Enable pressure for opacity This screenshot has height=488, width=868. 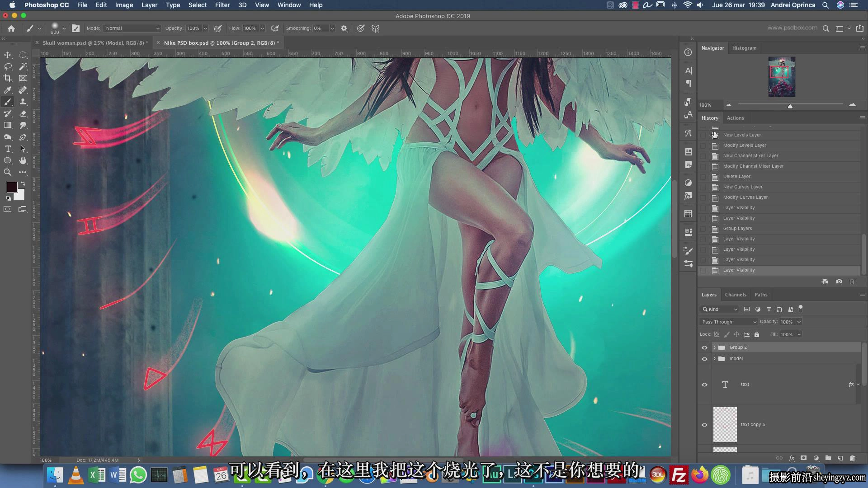[218, 28]
